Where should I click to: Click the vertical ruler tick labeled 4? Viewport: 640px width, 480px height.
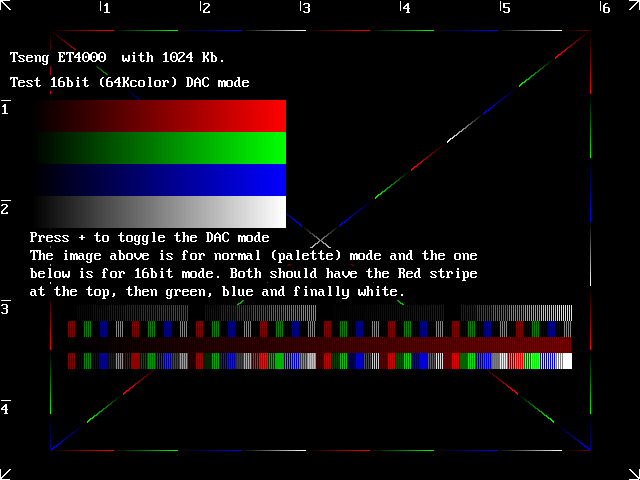tap(5, 407)
